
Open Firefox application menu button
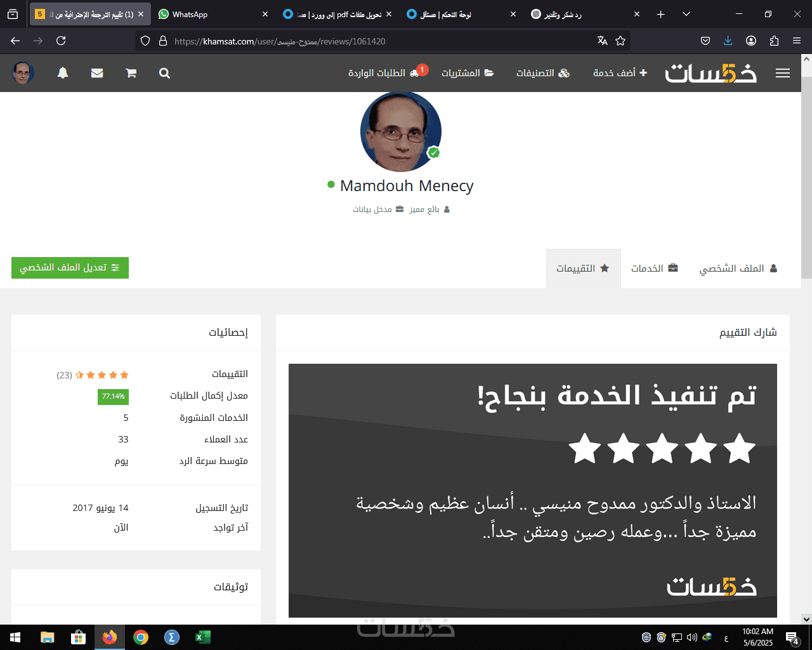coord(797,41)
